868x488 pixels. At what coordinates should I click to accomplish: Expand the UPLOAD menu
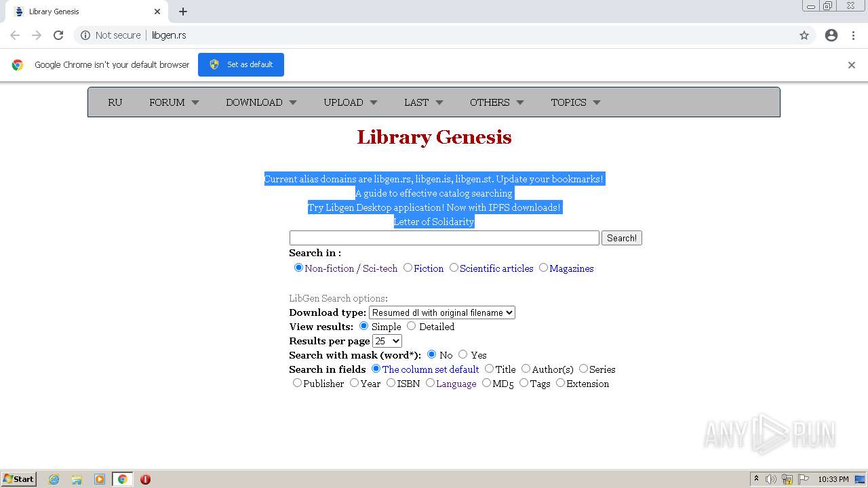[x=351, y=102]
